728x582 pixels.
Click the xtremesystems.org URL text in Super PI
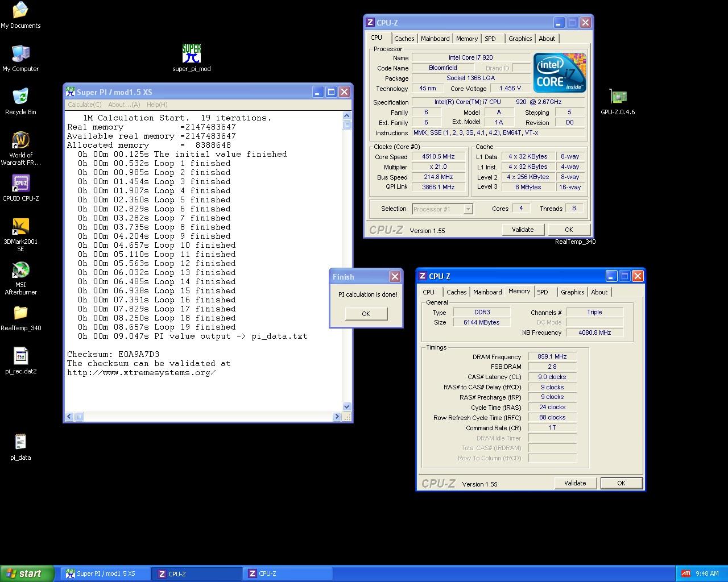(x=142, y=372)
